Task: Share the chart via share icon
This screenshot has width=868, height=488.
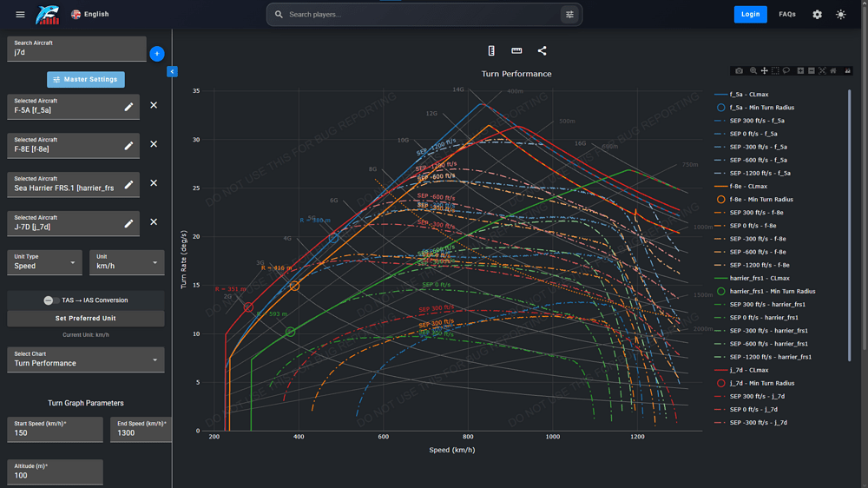Action: coord(542,50)
